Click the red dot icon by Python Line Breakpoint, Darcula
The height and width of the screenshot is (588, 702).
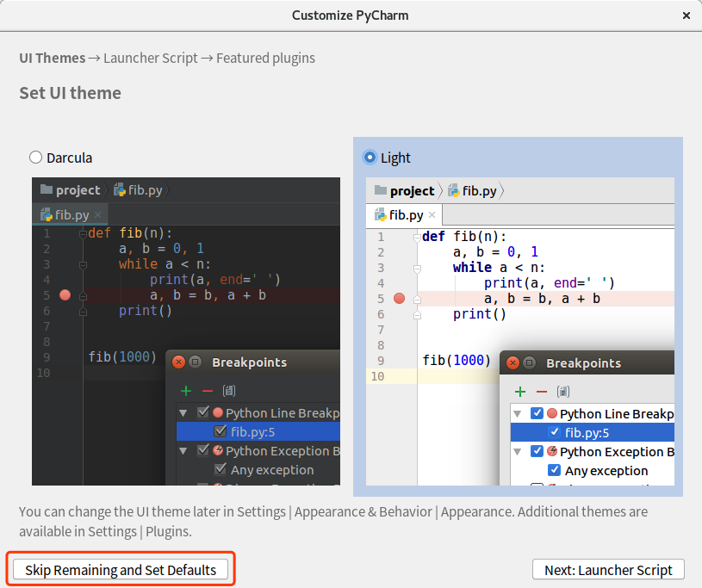pos(218,412)
